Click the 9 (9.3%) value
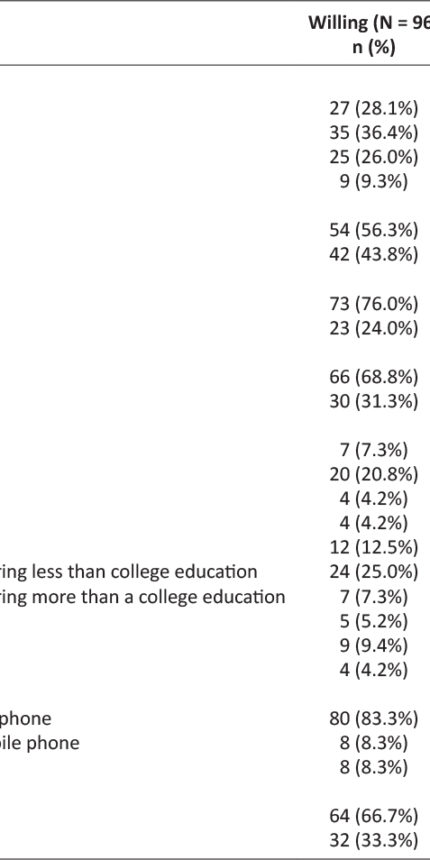The height and width of the screenshot is (860, 430). (x=374, y=182)
